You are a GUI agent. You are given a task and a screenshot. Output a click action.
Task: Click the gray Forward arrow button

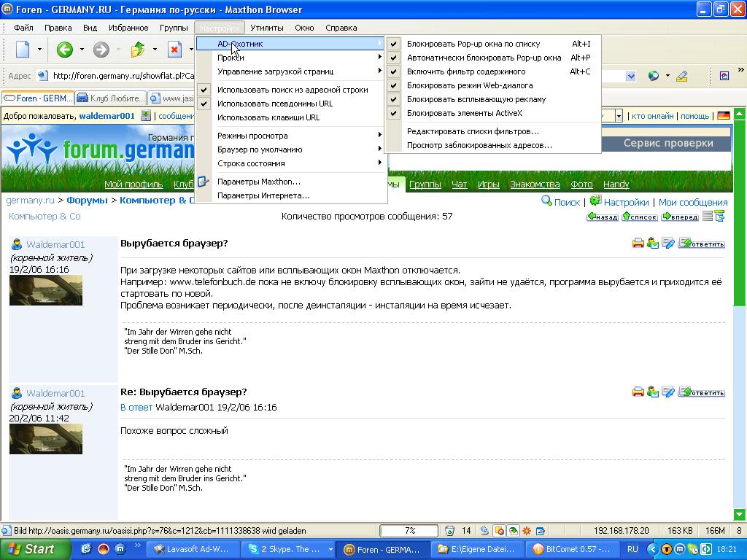pyautogui.click(x=101, y=49)
